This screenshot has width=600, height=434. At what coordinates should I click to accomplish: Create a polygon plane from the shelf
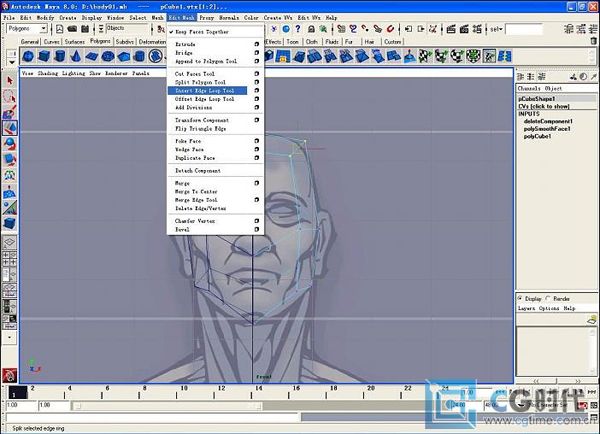tap(92, 57)
